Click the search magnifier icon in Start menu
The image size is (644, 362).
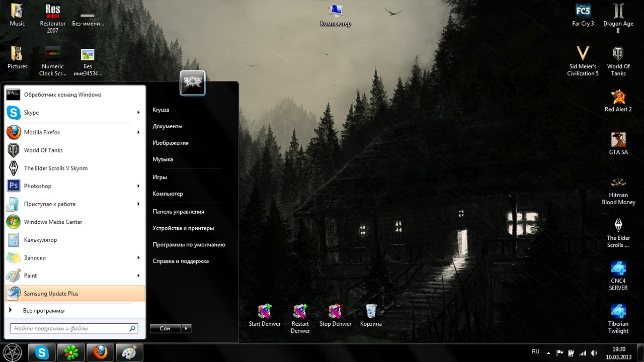click(132, 329)
